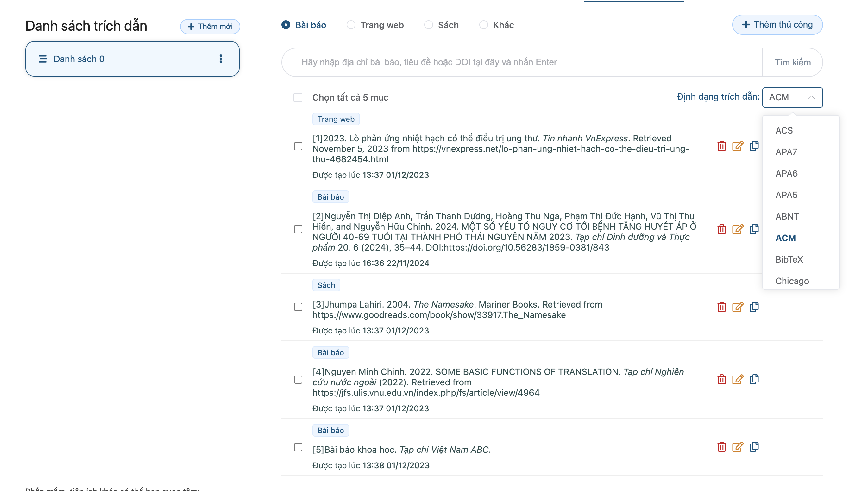Click the Thêm mới button

pos(210,26)
